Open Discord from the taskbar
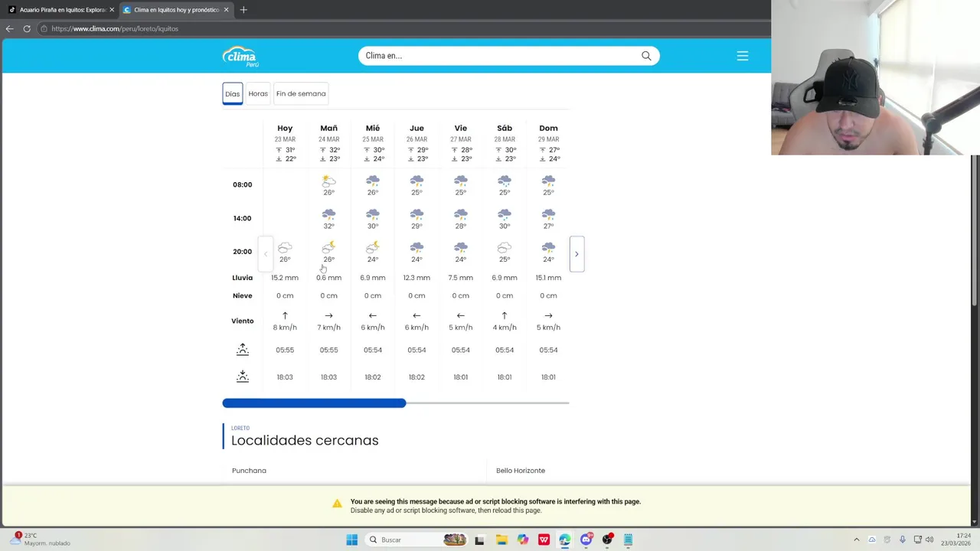This screenshot has height=551, width=980. [586, 540]
